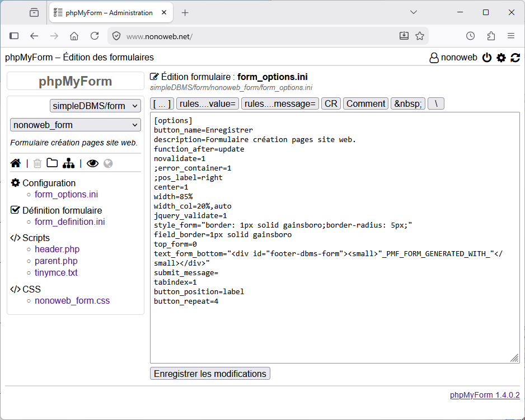Click the refresh arrows icon in header
Screen dimensions: 525x420
coord(515,58)
